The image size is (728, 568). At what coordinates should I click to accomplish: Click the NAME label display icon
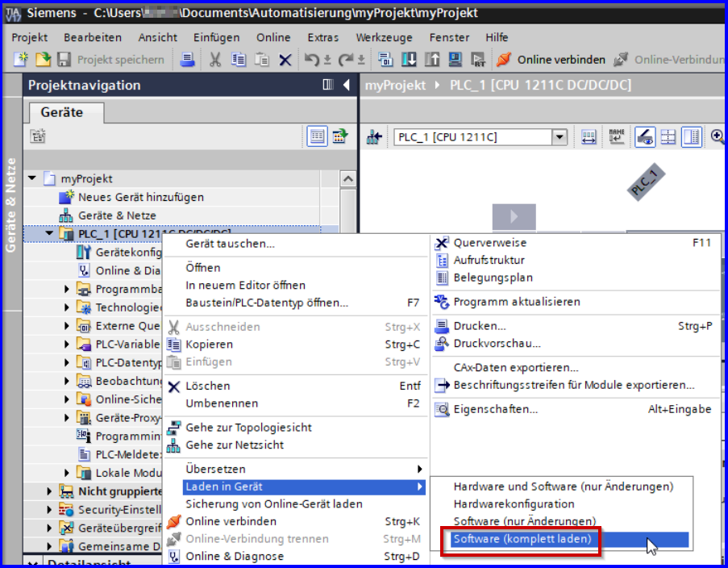617,136
